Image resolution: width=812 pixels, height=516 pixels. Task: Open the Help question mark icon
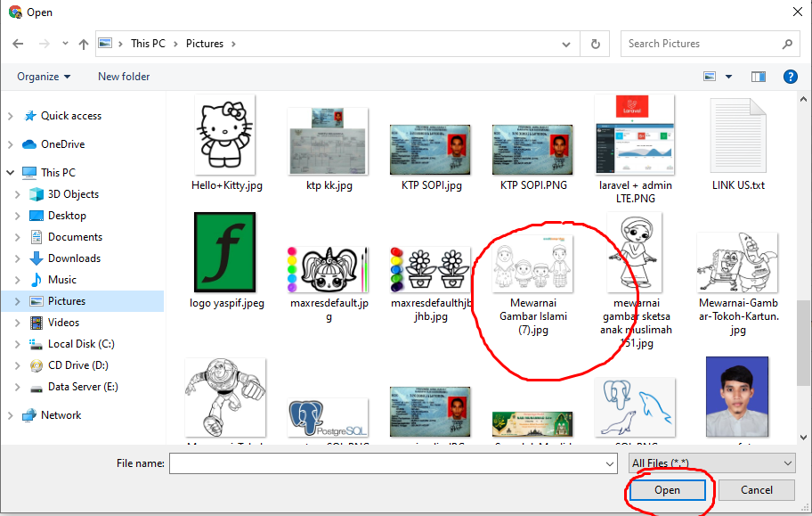pos(791,77)
